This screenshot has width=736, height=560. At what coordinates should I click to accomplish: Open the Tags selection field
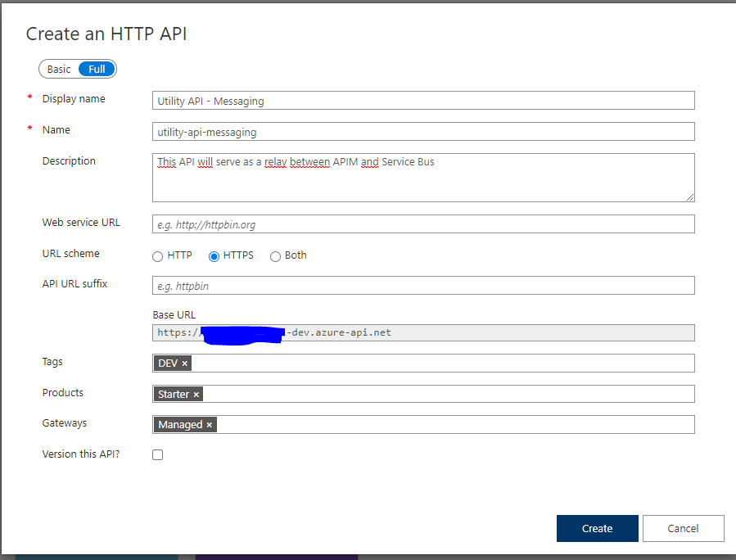pos(442,364)
